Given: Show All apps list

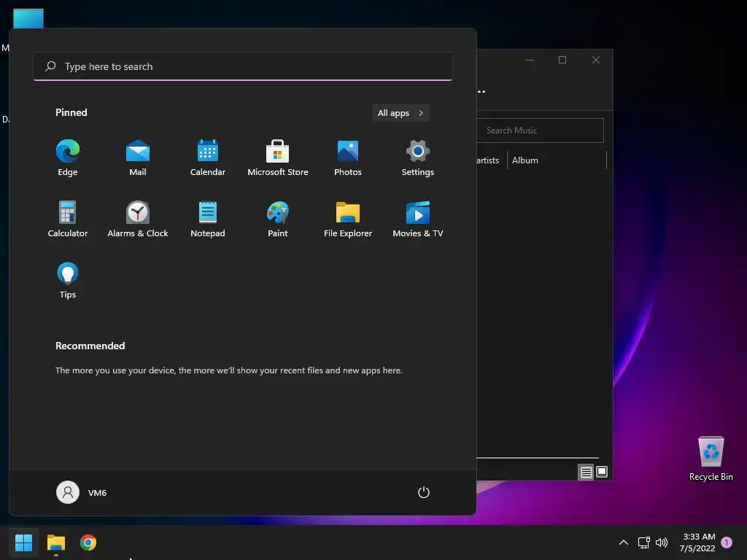Looking at the screenshot, I should pos(400,113).
